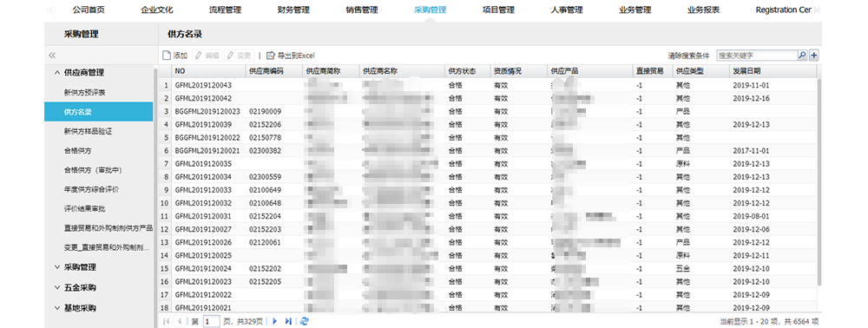Open the 人事管理 tab
This screenshot has height=328, width=868.
point(567,10)
